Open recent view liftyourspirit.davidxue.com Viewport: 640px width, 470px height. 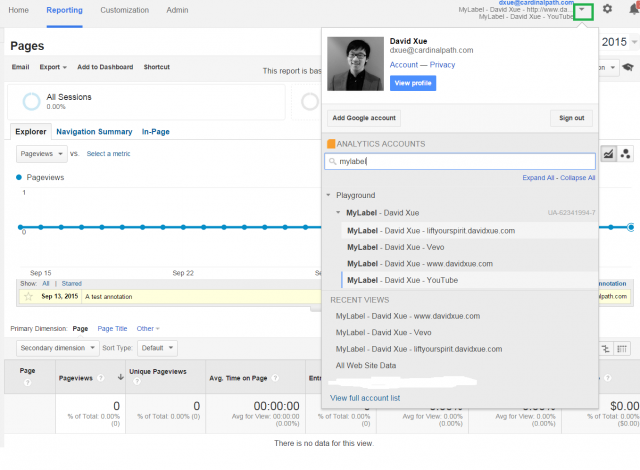419,349
